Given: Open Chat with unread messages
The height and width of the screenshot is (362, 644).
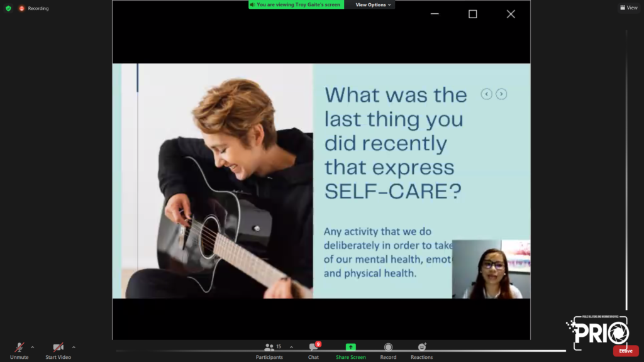Looking at the screenshot, I should tap(313, 348).
